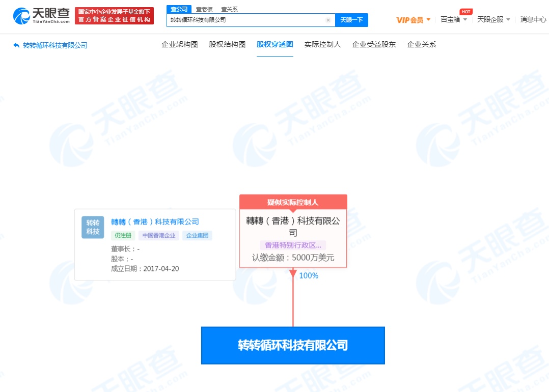Select the 查老板 search tab
The width and height of the screenshot is (549, 392).
coord(204,9)
